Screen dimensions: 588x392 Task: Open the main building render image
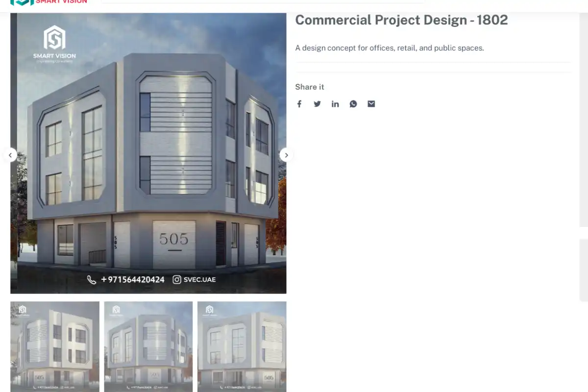pyautogui.click(x=148, y=162)
